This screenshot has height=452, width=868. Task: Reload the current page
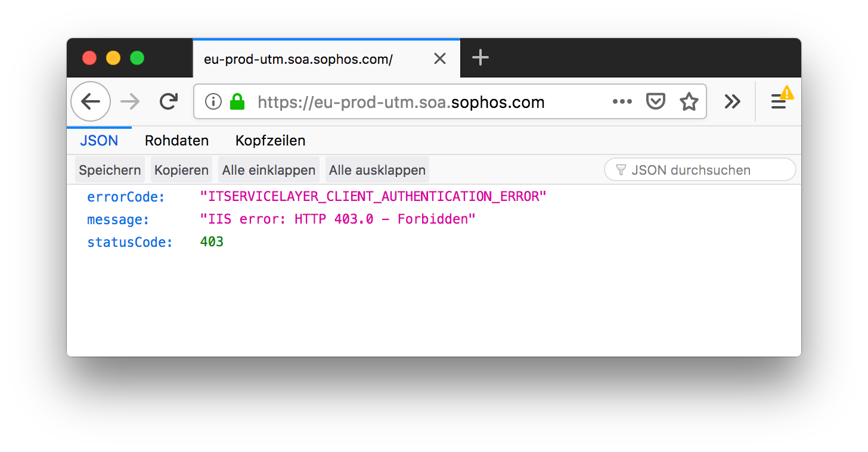(x=169, y=102)
